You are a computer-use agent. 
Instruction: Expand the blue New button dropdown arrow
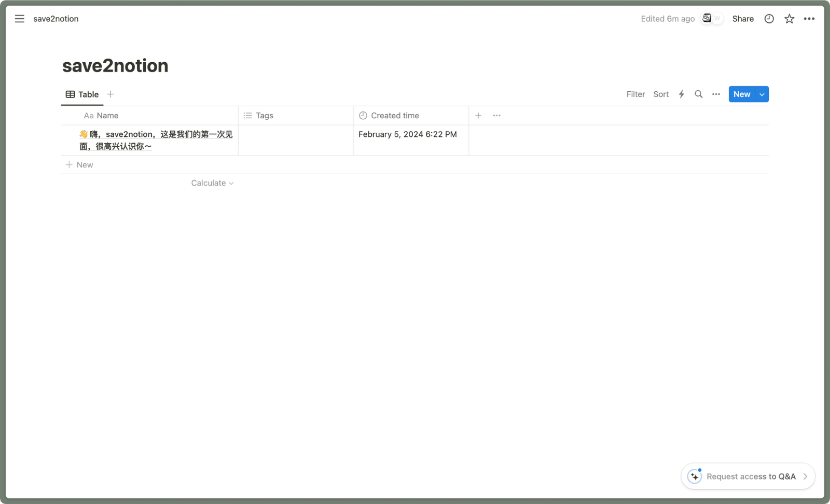[x=762, y=94]
